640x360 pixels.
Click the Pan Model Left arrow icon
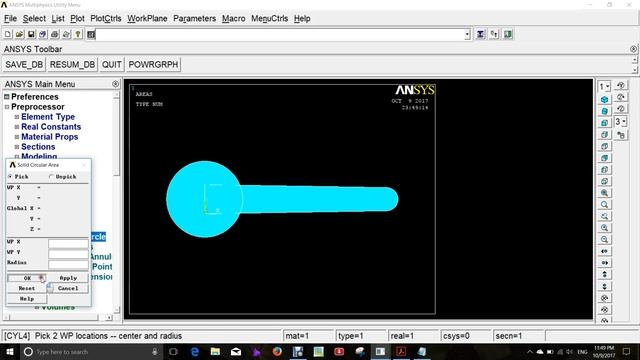(604, 251)
